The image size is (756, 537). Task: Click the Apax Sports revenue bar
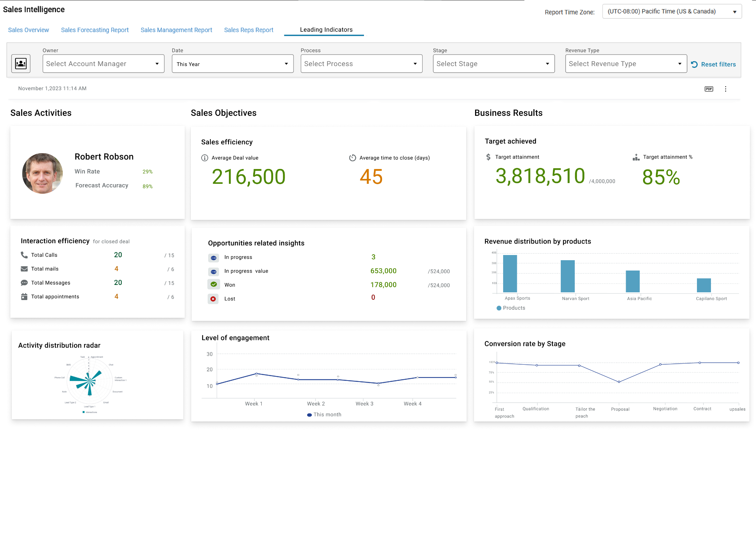pyautogui.click(x=510, y=273)
